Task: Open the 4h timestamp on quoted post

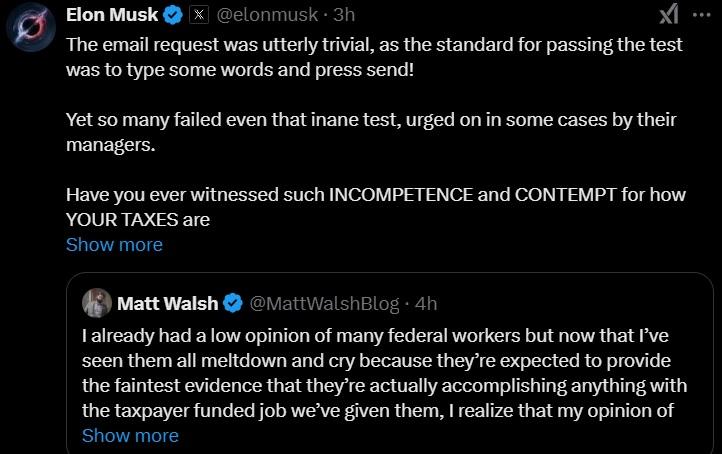Action: point(425,302)
